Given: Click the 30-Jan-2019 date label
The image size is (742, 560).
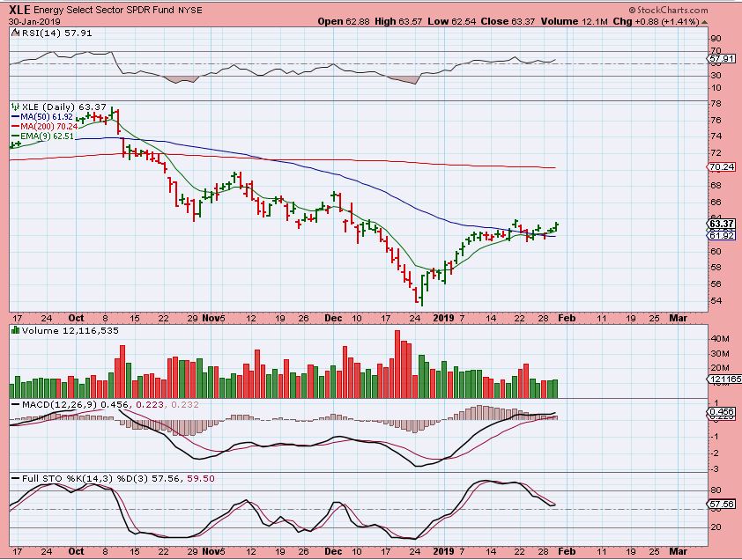Looking at the screenshot, I should click(x=34, y=21).
